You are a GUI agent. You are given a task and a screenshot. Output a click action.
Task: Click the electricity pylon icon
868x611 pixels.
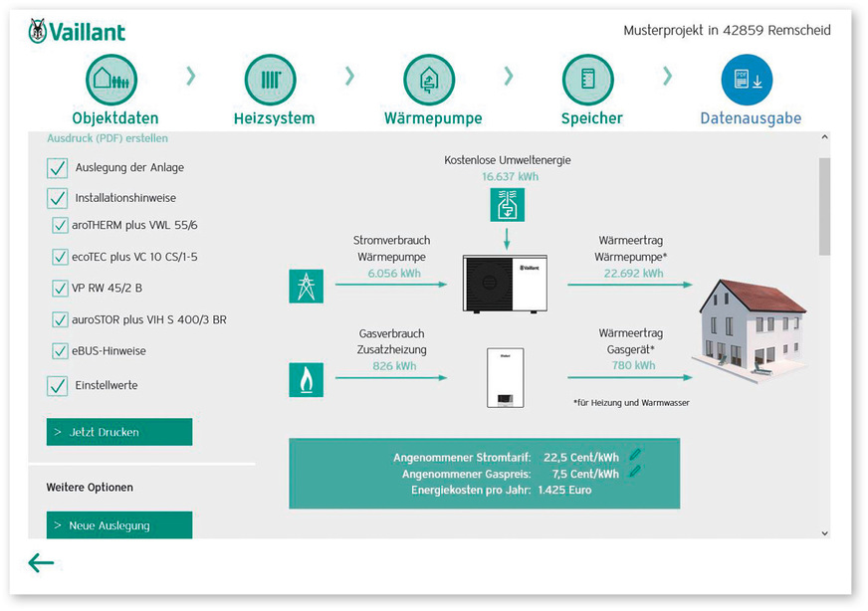point(306,286)
